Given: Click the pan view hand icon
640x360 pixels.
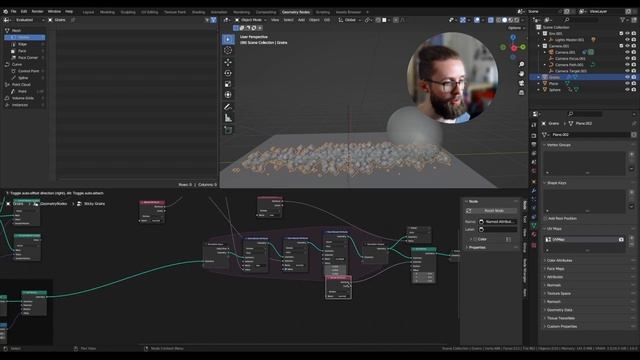Looking at the screenshot, I should [521, 74].
